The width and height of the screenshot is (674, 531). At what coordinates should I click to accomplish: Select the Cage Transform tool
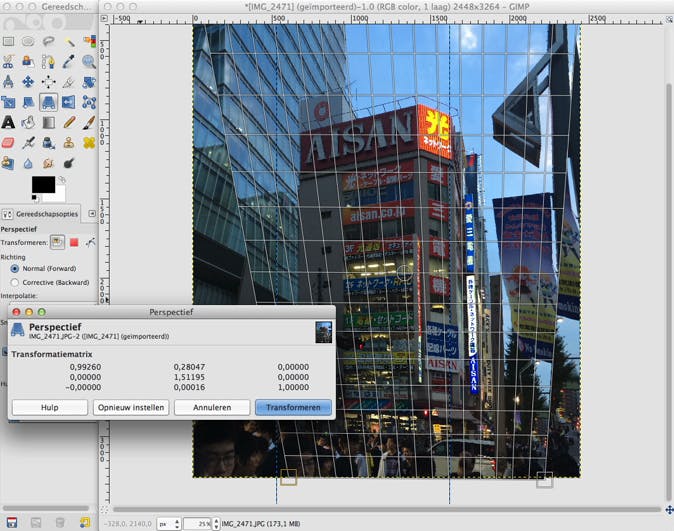pos(89,102)
